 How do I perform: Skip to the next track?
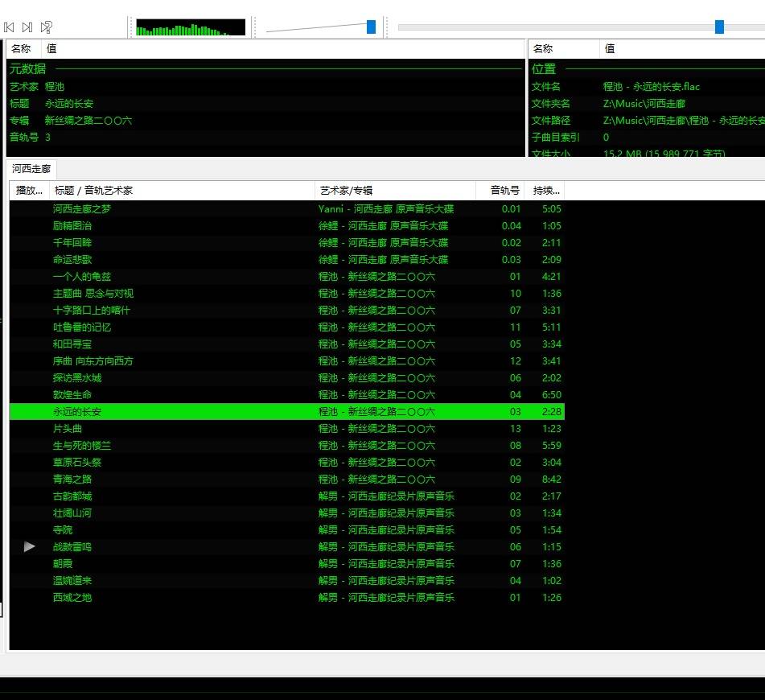pos(27,27)
